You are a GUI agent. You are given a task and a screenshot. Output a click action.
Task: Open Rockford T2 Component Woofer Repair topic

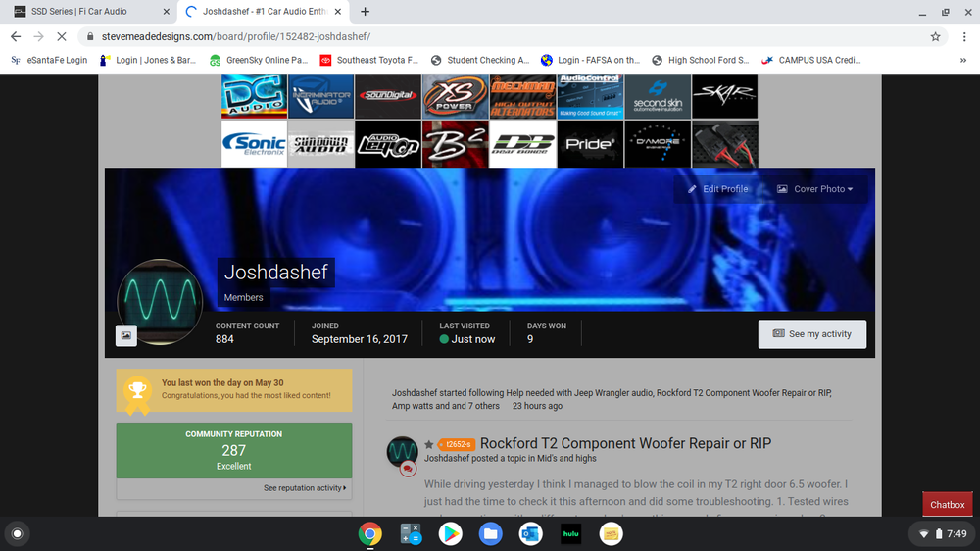(x=625, y=443)
